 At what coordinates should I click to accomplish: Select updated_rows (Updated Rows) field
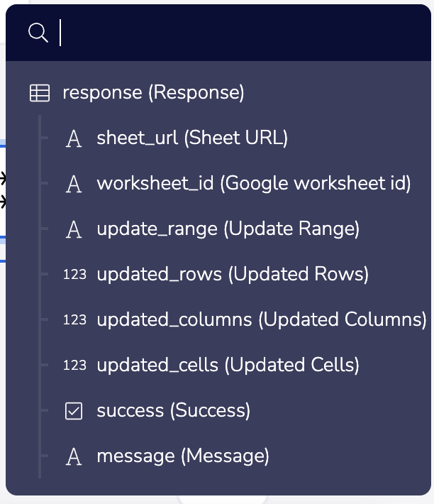coord(233,274)
